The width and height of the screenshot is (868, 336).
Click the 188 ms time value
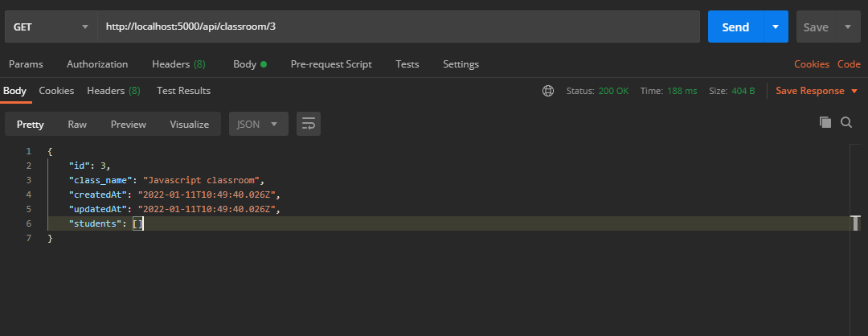click(x=682, y=91)
